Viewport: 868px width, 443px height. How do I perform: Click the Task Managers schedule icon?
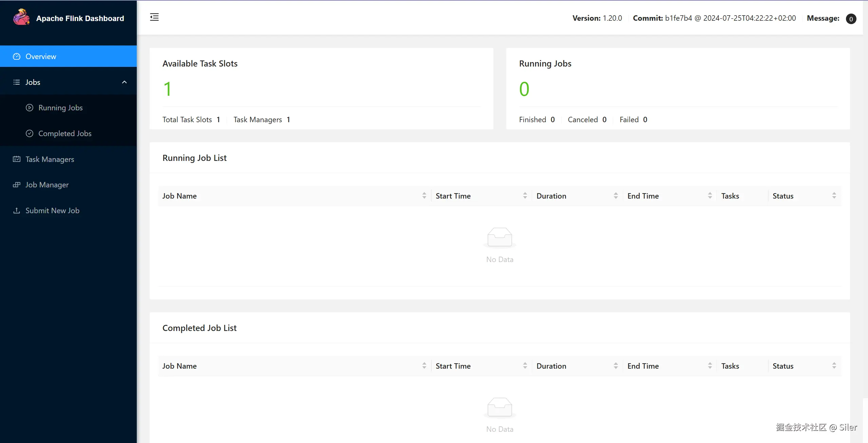pyautogui.click(x=17, y=159)
